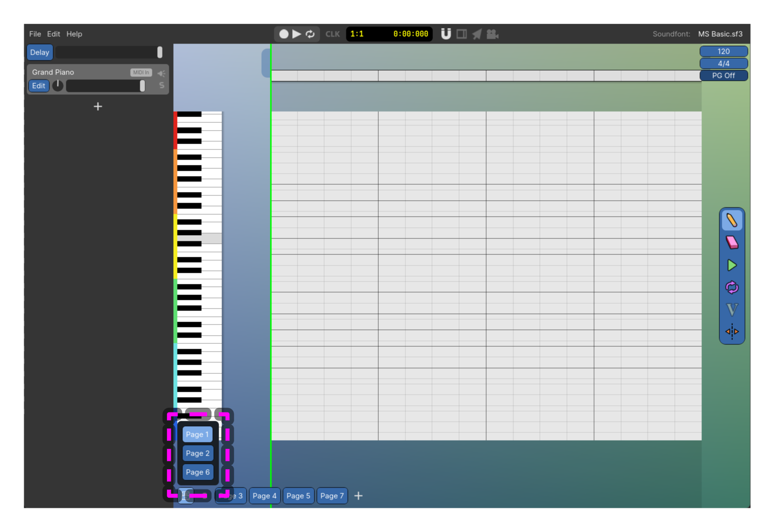Enable the CLK metronome click

(x=332, y=34)
